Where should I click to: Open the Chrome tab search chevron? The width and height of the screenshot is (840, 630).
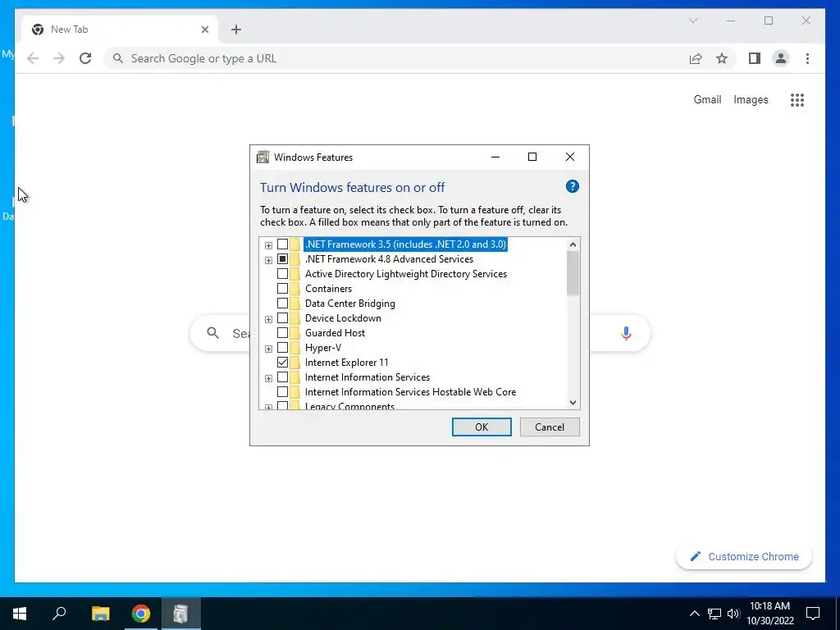pos(692,21)
